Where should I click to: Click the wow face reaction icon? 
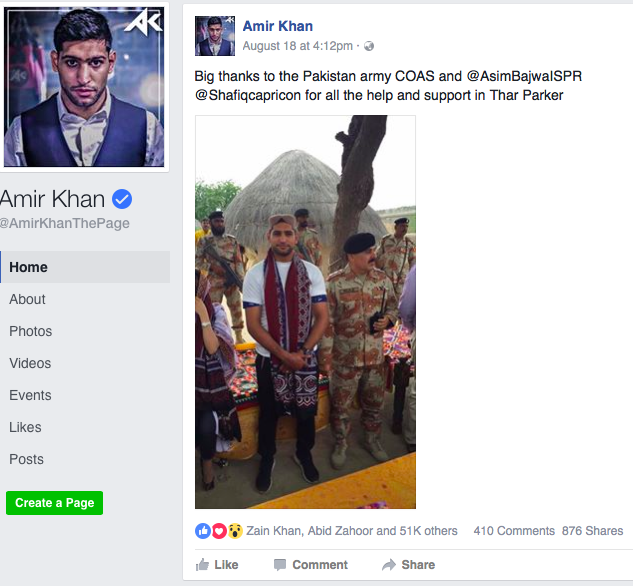tap(235, 531)
